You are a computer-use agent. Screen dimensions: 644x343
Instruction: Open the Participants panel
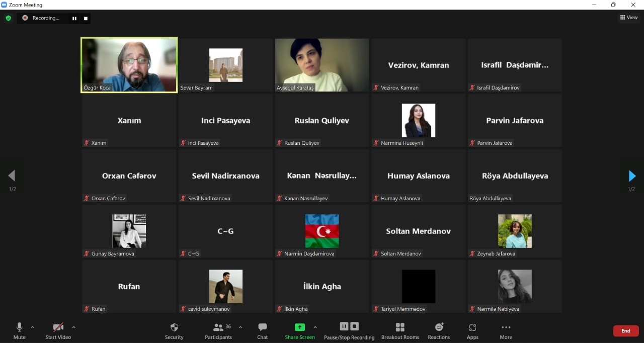(x=218, y=330)
